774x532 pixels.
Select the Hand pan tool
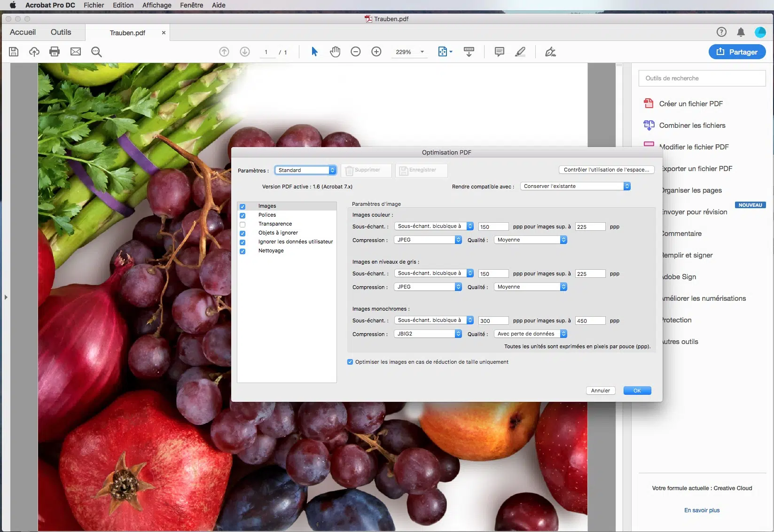335,52
